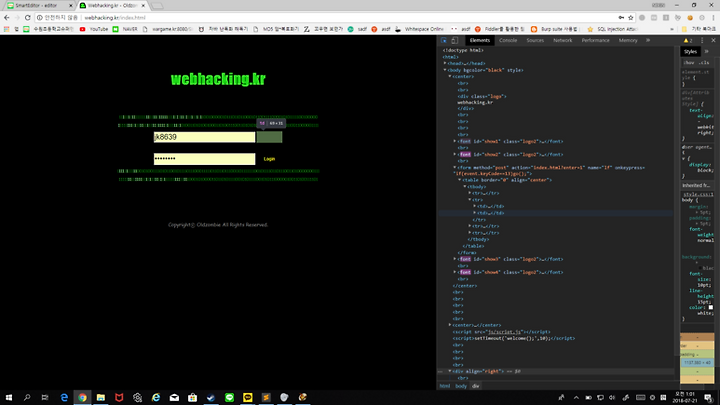This screenshot has width=720, height=405.
Task: Switch to the SmartEditor browser tab
Action: click(x=39, y=6)
